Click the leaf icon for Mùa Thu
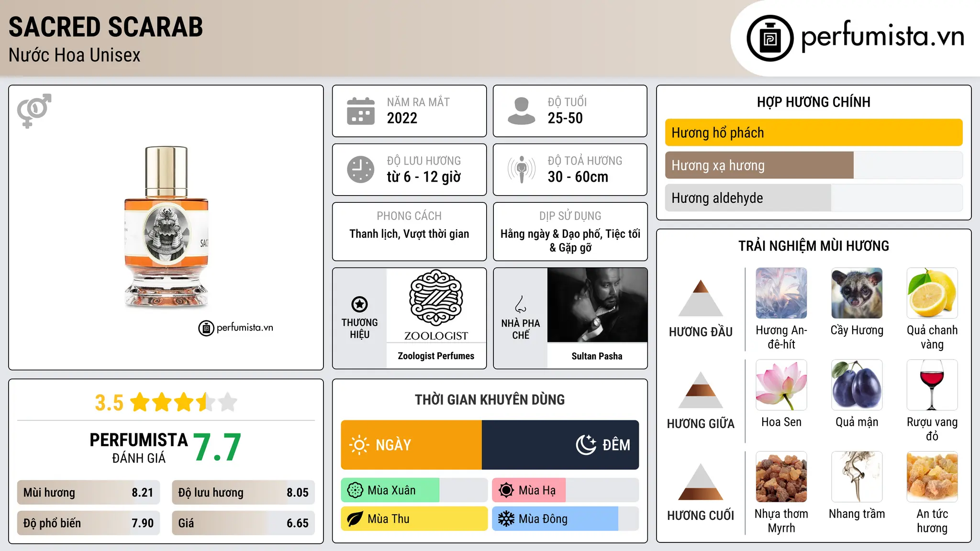This screenshot has width=980, height=551. point(355,519)
